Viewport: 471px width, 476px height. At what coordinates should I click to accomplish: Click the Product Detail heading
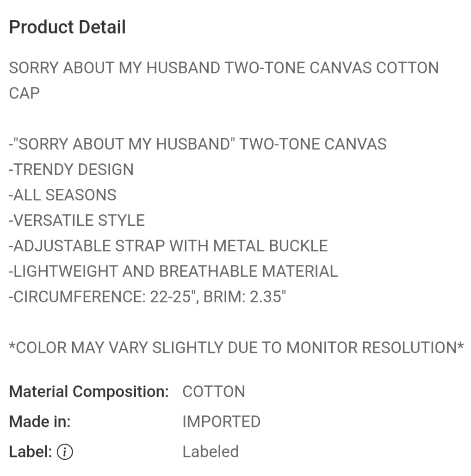[68, 27]
